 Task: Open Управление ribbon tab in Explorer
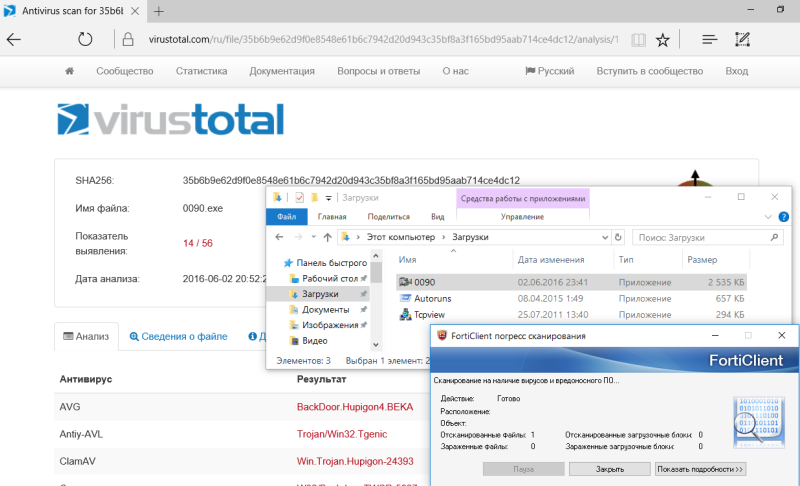click(x=522, y=217)
